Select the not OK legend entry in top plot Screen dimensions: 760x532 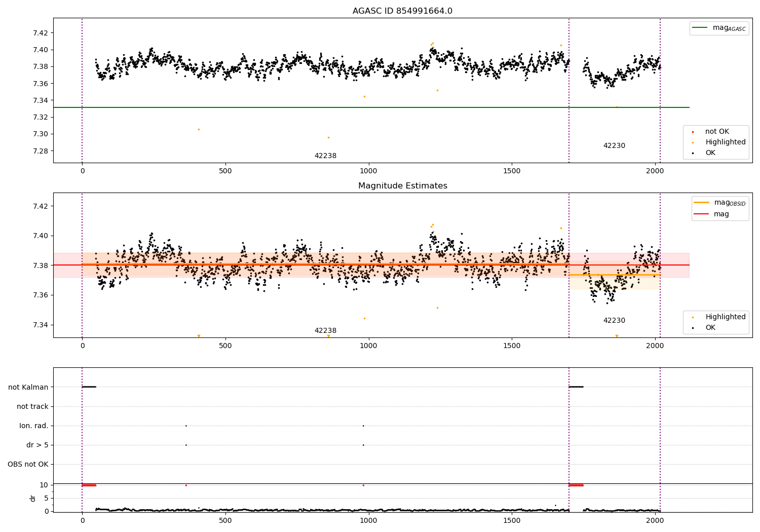(717, 132)
